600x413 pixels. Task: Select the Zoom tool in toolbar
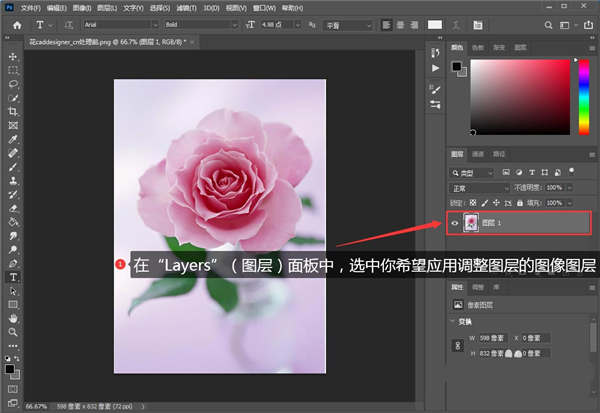13,332
